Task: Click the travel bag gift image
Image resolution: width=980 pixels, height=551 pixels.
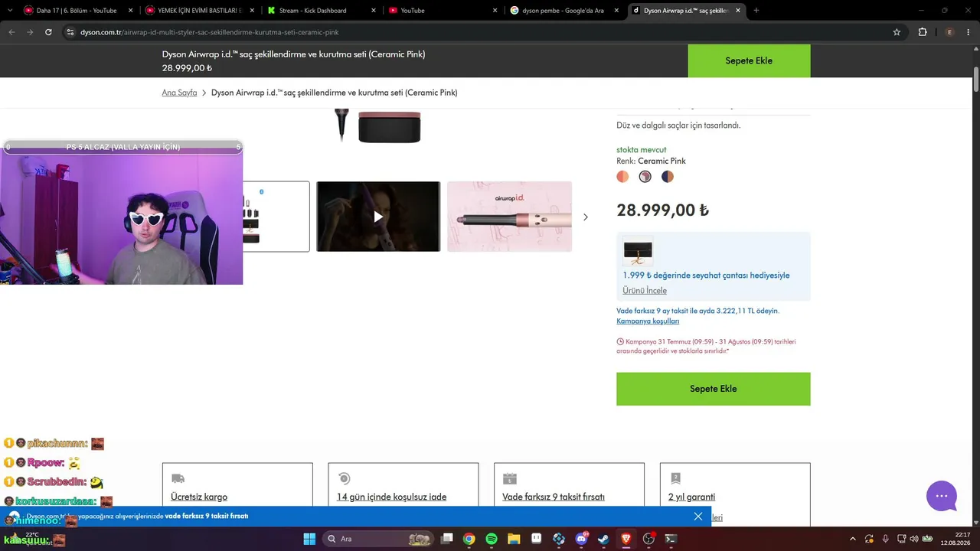Action: click(638, 253)
